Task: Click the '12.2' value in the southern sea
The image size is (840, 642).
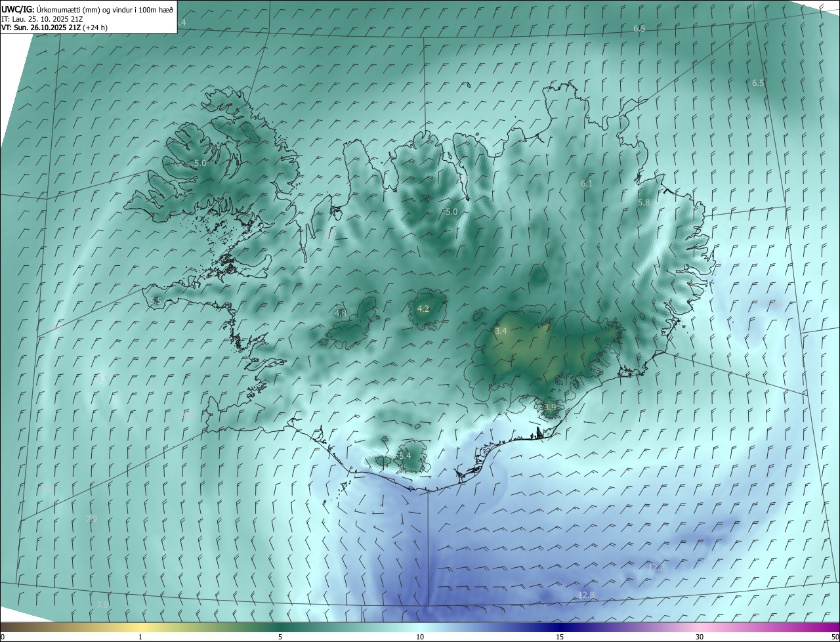Action: [657, 567]
